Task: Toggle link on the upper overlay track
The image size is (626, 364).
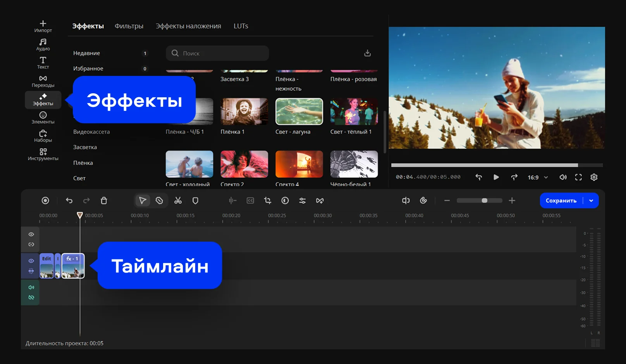Action: tap(31, 244)
